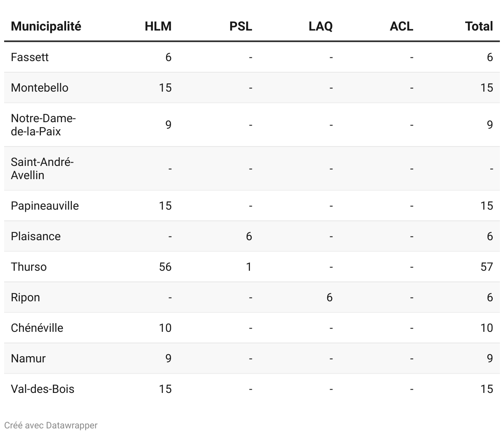Screen dimensions: 504x435
Task: Click the Namur municipality cell
Action: pos(28,358)
